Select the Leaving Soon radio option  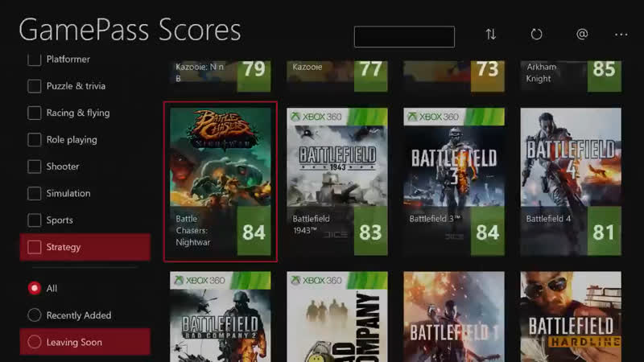pos(35,342)
